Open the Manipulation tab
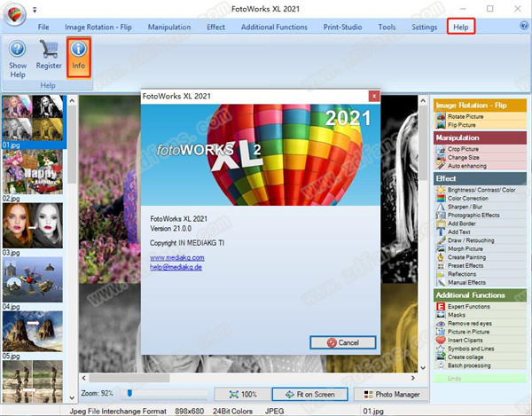This screenshot has height=416, width=532. tap(169, 27)
